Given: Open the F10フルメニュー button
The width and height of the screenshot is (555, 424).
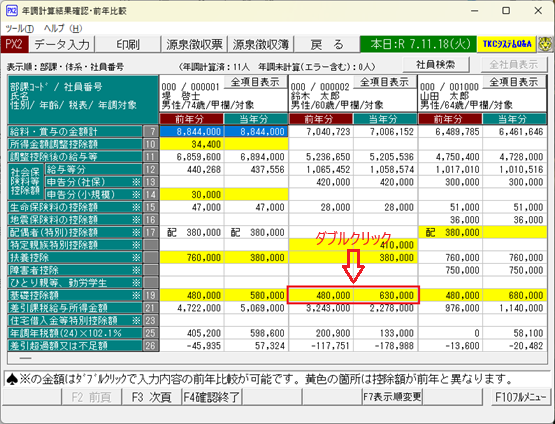Looking at the screenshot, I should pyautogui.click(x=520, y=397).
